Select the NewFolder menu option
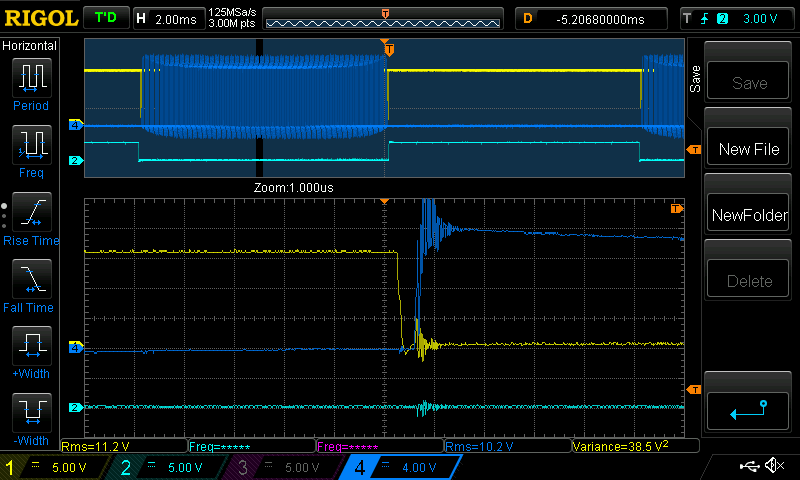This screenshot has width=800, height=480. click(x=748, y=215)
